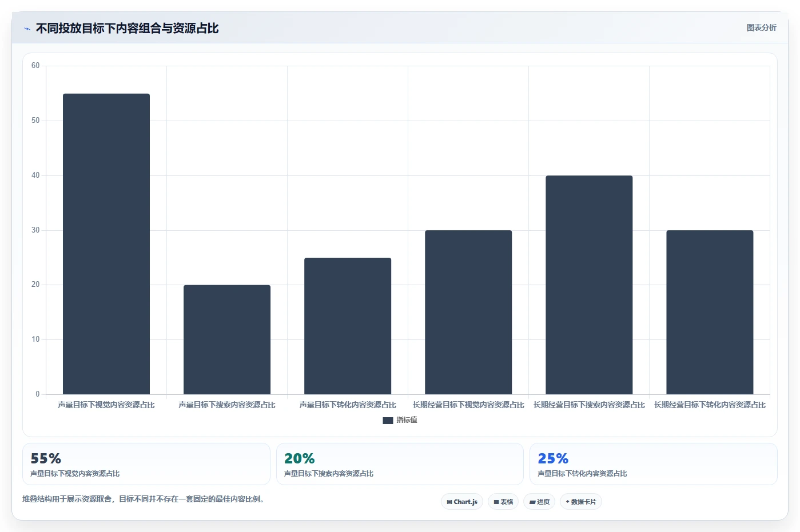The image size is (800, 532).
Task: Click x-axis label 声量目标下搜索内容资源占比
Action: point(227,405)
